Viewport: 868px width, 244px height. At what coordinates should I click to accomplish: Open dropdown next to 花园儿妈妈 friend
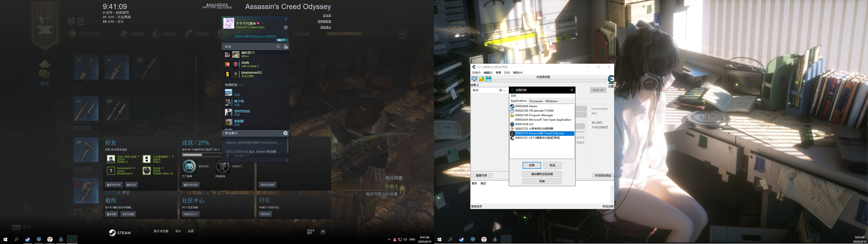pyautogui.click(x=139, y=156)
